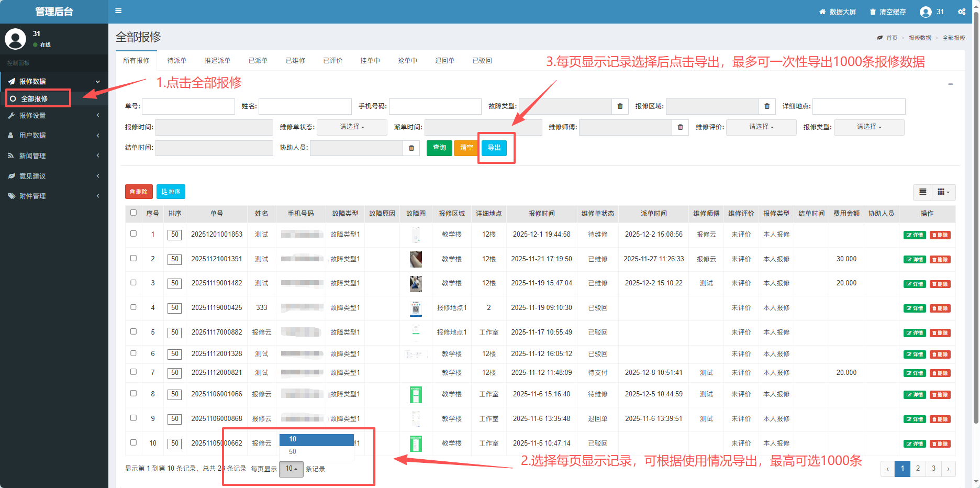Check the checkbox for row 1

(x=133, y=234)
